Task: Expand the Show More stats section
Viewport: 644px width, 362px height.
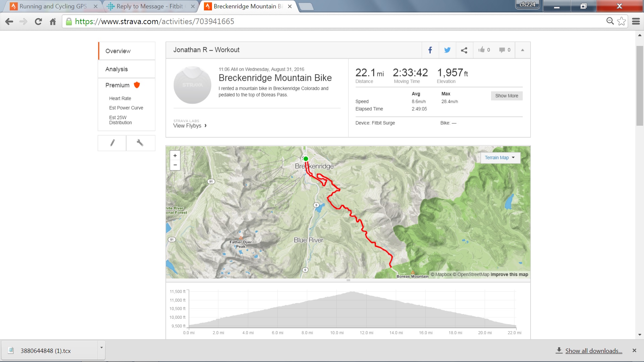Action: coord(507,96)
